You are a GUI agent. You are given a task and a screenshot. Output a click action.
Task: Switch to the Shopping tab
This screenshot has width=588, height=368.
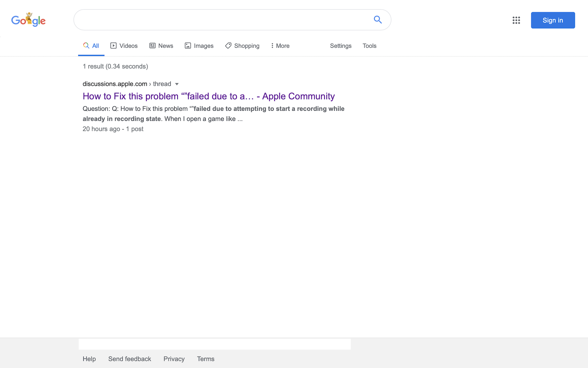(x=242, y=46)
